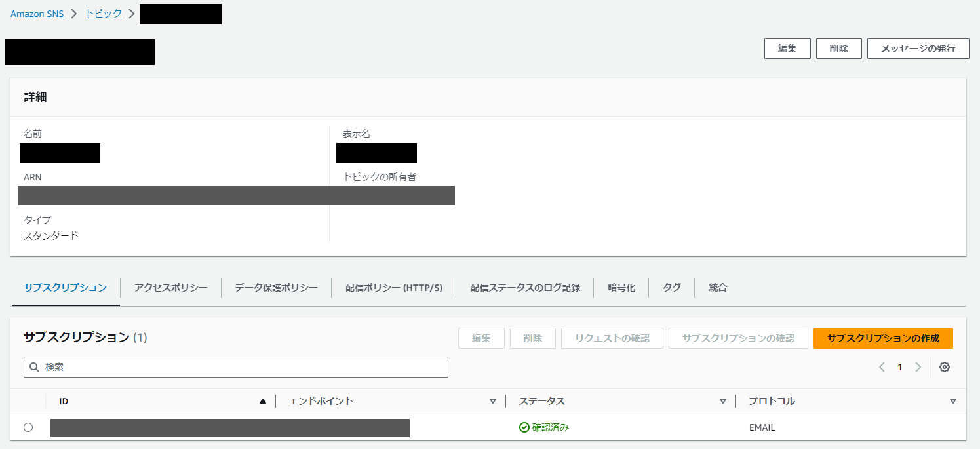Switch to the サブスクリプション tab
Viewport: 980px width, 449px height.
pyautogui.click(x=66, y=288)
